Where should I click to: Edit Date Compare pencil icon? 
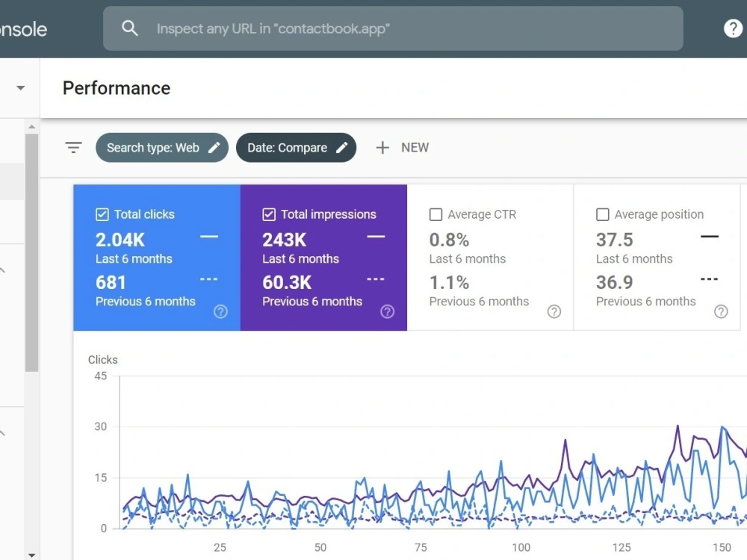(342, 148)
